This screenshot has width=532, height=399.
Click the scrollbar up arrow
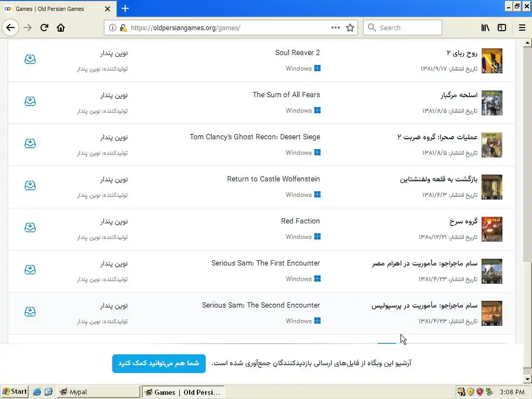pyautogui.click(x=528, y=43)
